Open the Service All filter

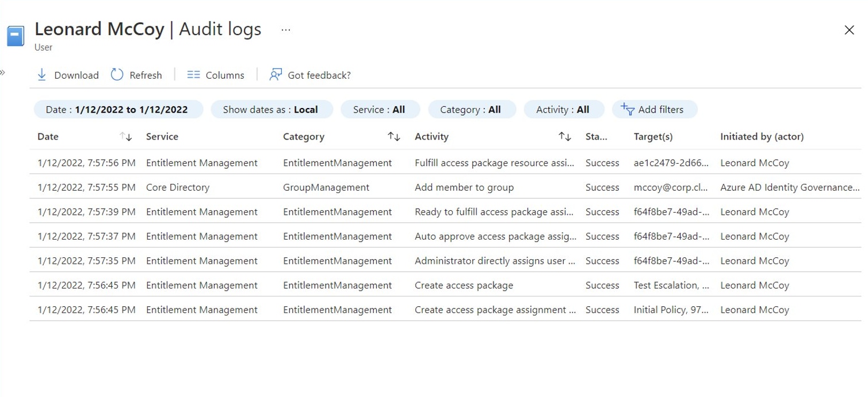(x=380, y=109)
